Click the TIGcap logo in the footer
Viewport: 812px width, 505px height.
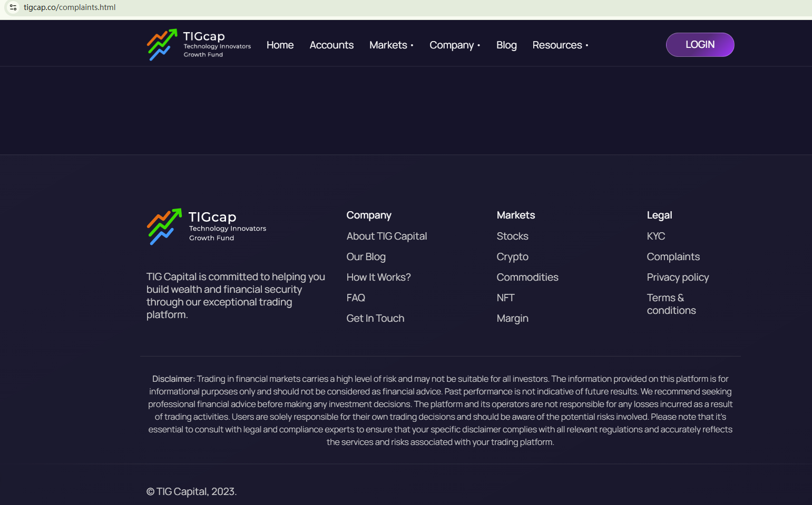(x=206, y=226)
